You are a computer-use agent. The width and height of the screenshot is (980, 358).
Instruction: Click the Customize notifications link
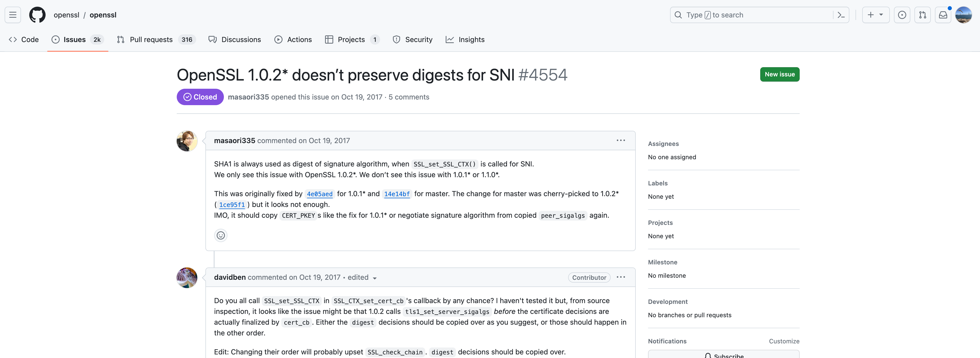784,341
